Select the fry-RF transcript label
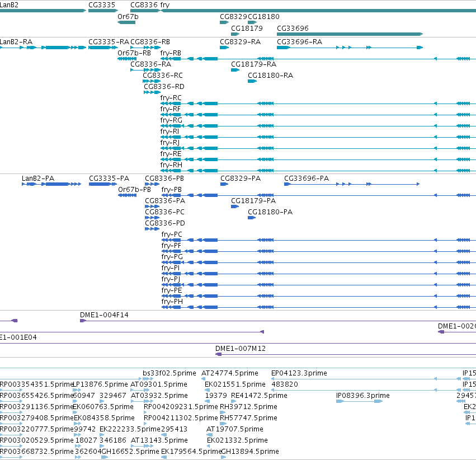This screenshot has height=460, width=476. point(170,109)
